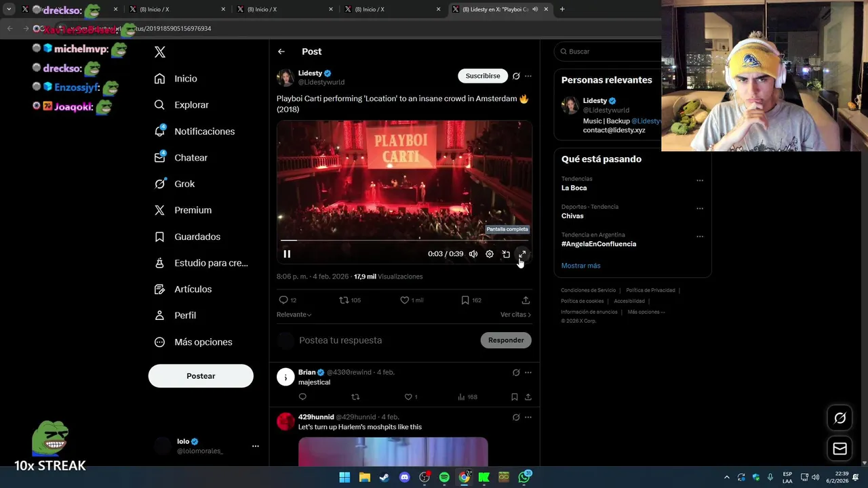This screenshot has height=488, width=868.
Task: Mute the video volume
Action: point(473,254)
